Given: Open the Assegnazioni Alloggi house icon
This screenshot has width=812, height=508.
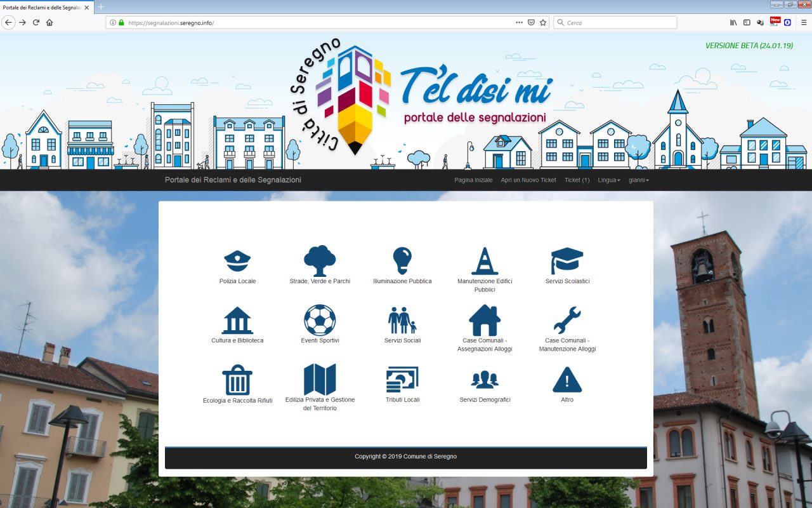Looking at the screenshot, I should [x=485, y=320].
